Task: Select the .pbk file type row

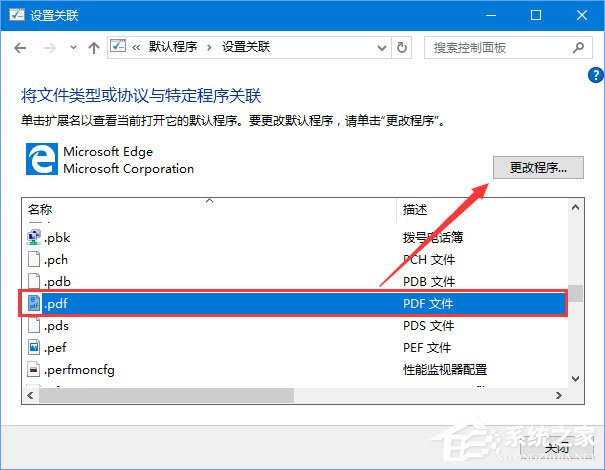Action: pyautogui.click(x=294, y=238)
